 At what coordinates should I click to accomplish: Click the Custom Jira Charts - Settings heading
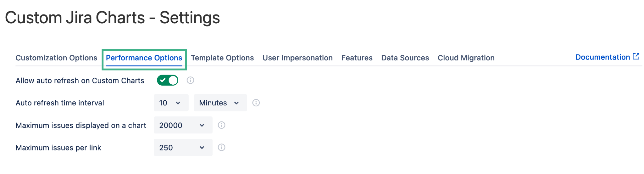pyautogui.click(x=112, y=18)
